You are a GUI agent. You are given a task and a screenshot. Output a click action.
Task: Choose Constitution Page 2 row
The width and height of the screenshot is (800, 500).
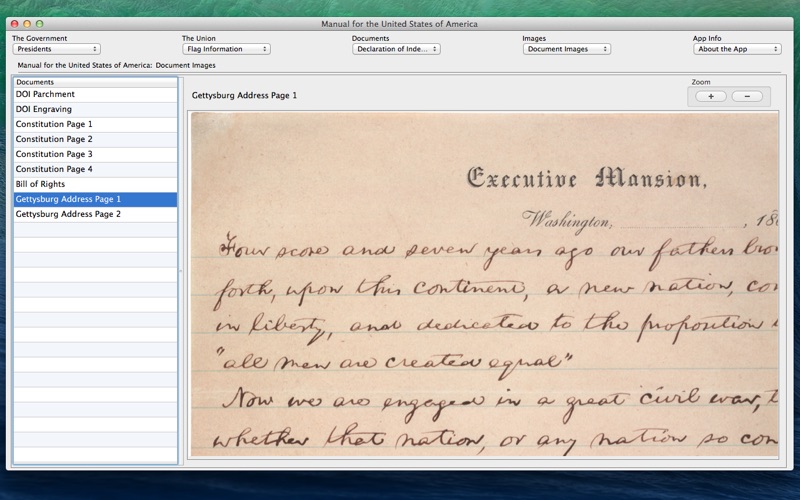coord(95,139)
